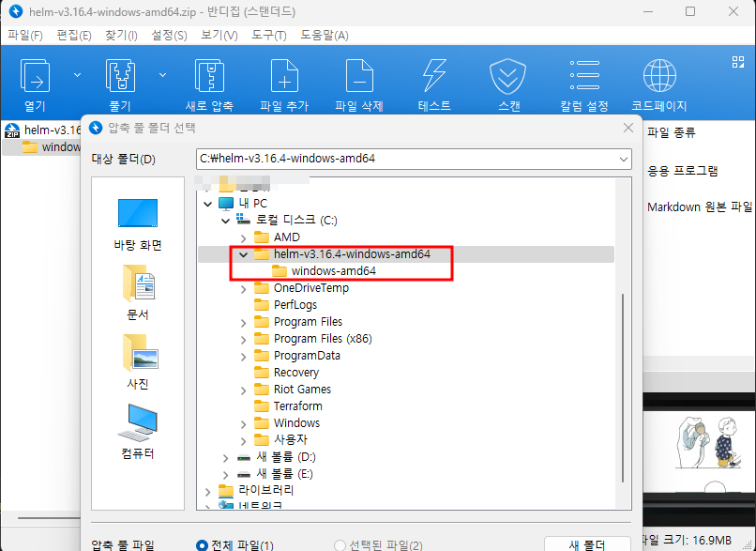
Task: Click the 새 폴더 button
Action: click(587, 543)
